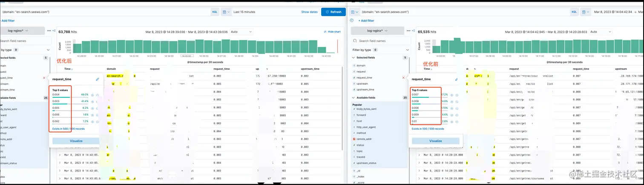Filter out value 0.005 minus icon in left popover

pyautogui.click(x=98, y=108)
